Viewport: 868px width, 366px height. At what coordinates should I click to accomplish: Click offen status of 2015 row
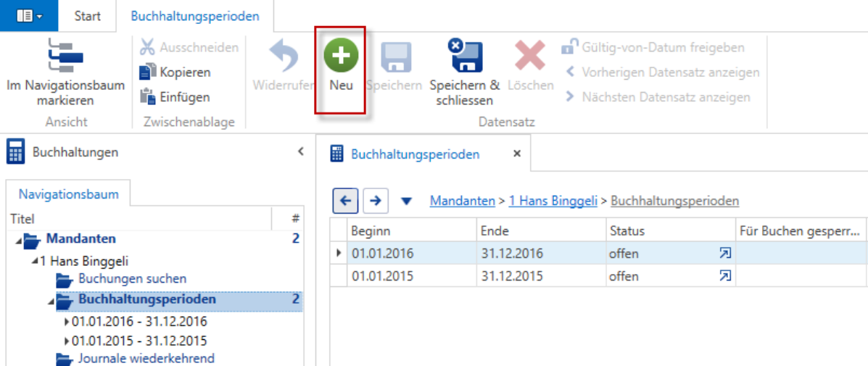(x=624, y=276)
